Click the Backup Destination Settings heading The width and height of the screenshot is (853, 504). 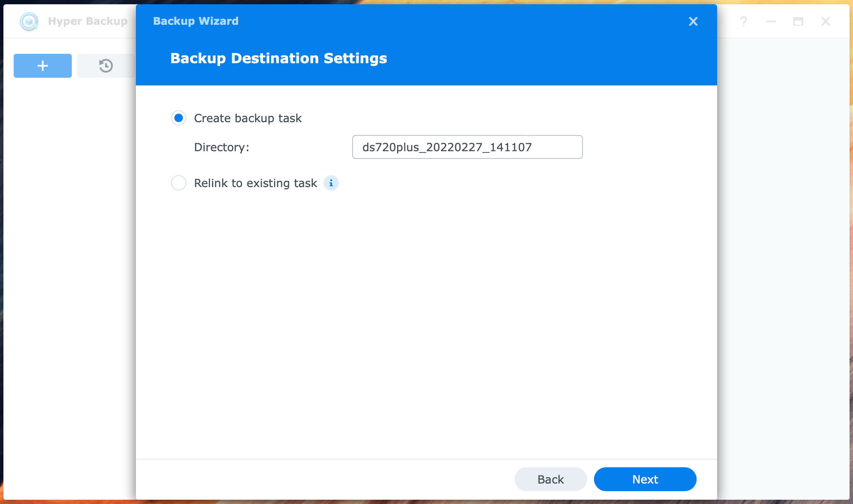(x=279, y=58)
